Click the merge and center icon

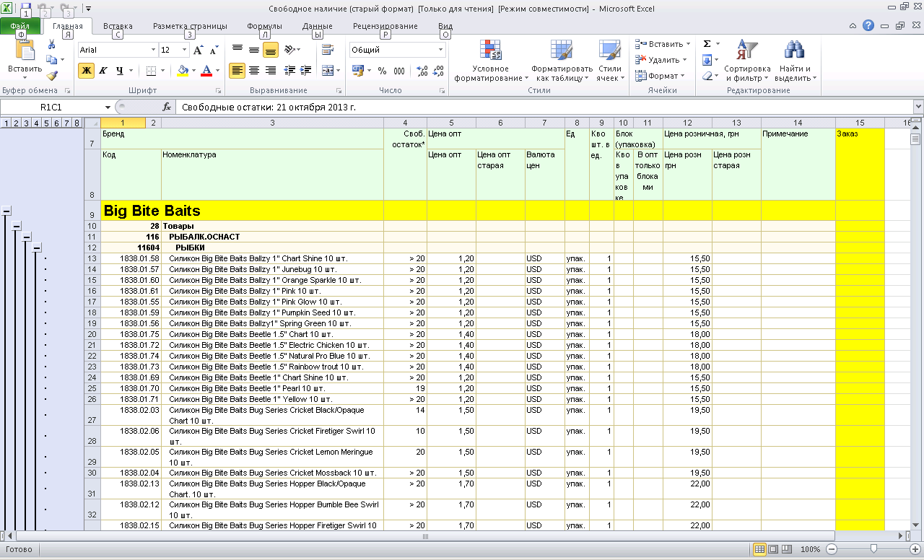pos(328,71)
